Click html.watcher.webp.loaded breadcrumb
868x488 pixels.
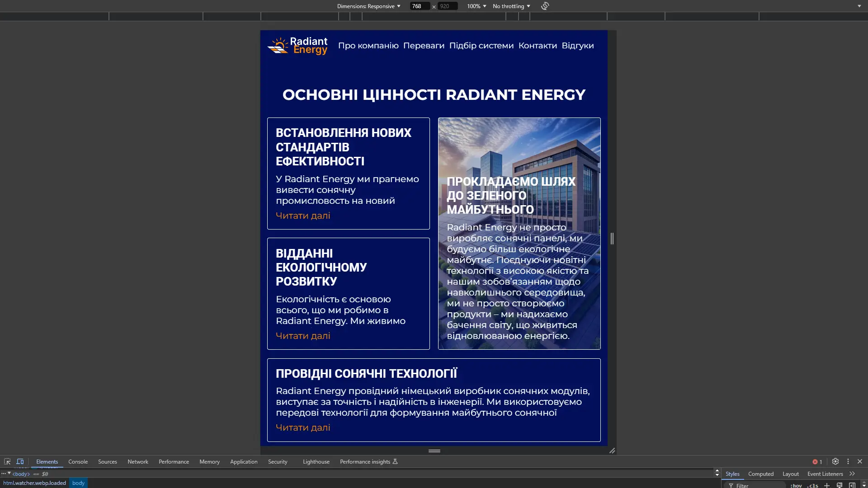coord(34,483)
